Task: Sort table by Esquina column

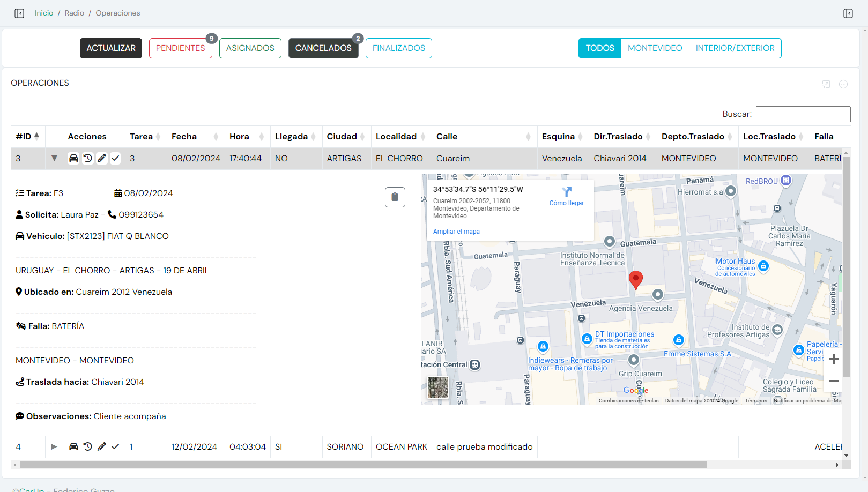Action: coord(563,137)
